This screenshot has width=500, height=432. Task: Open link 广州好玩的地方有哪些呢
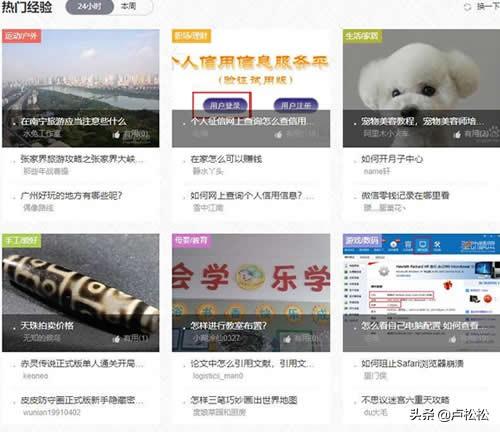[x=72, y=195]
